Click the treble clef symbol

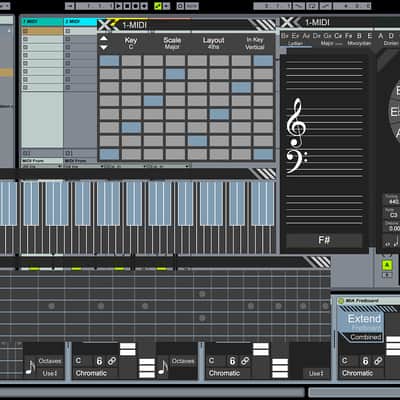tap(296, 122)
